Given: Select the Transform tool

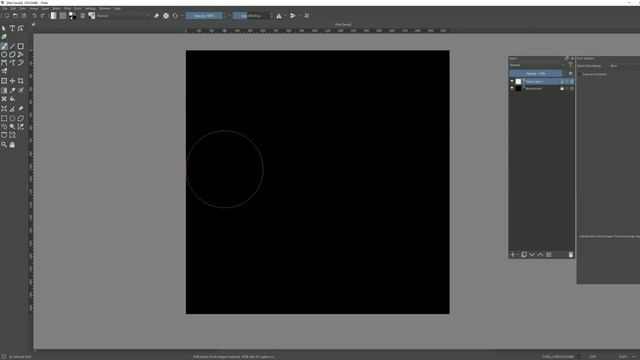Looking at the screenshot, I should [x=4, y=81].
